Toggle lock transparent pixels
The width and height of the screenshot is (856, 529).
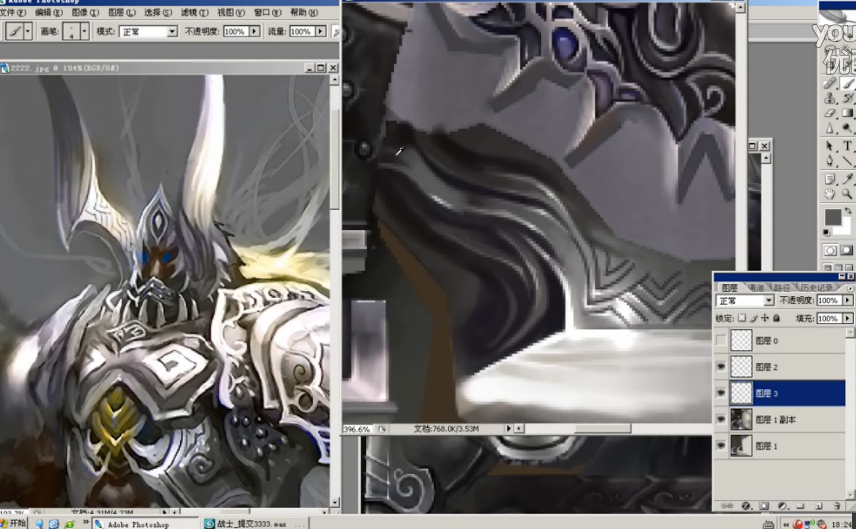742,318
